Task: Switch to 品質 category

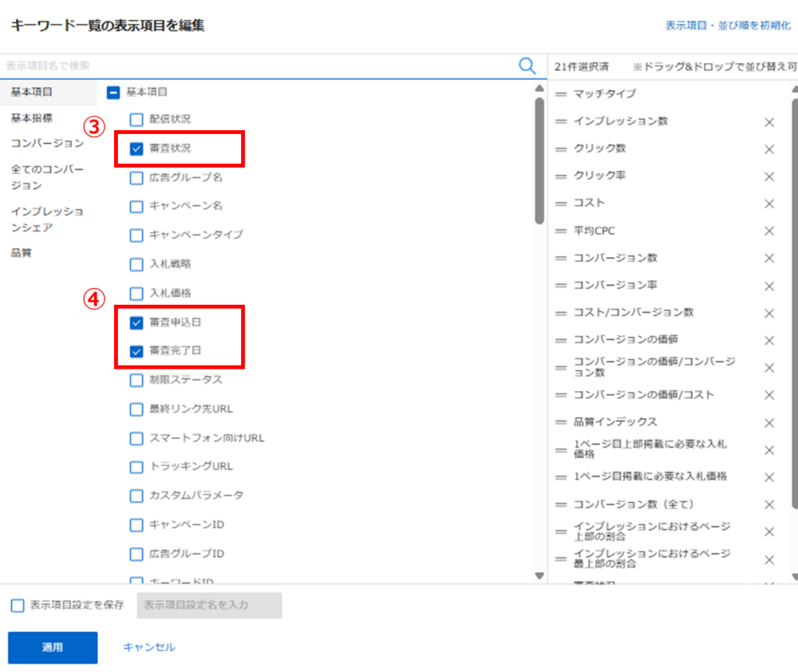Action: tap(22, 253)
